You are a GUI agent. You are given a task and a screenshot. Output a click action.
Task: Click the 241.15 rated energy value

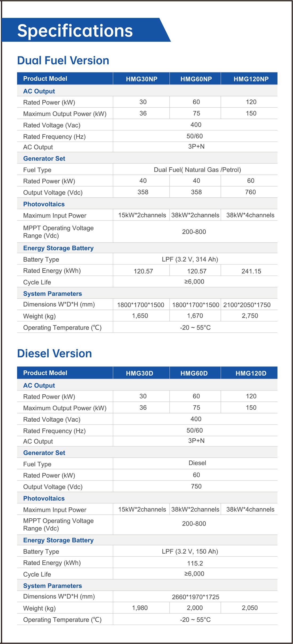(x=251, y=271)
